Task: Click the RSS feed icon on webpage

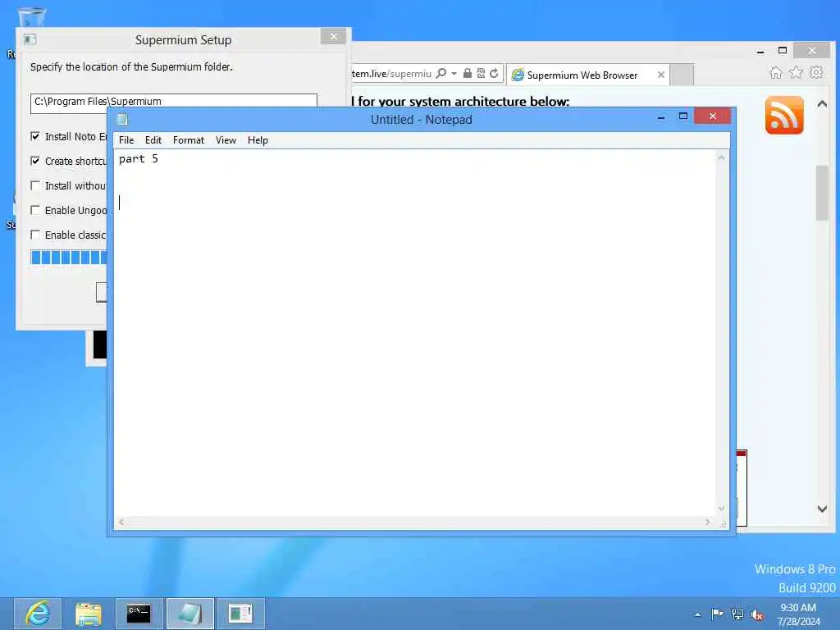Action: (x=784, y=115)
